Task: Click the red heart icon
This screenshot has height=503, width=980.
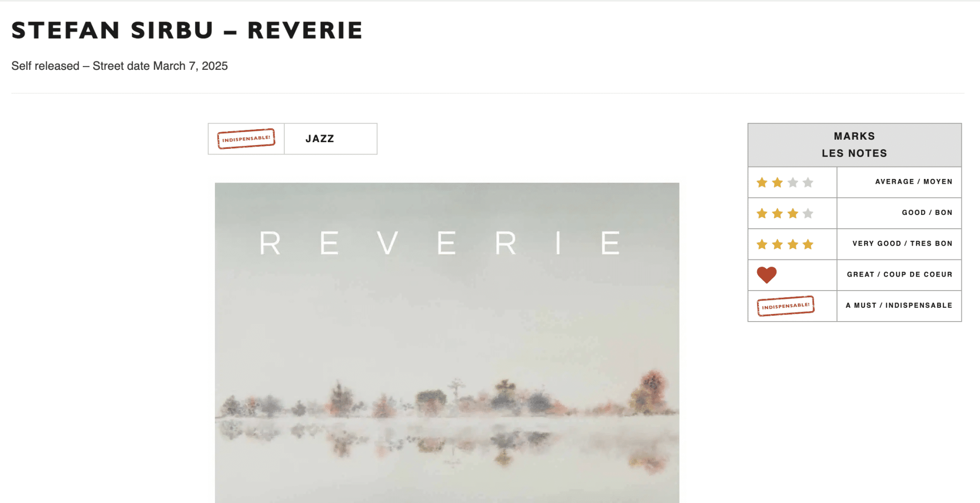Action: pyautogui.click(x=766, y=275)
